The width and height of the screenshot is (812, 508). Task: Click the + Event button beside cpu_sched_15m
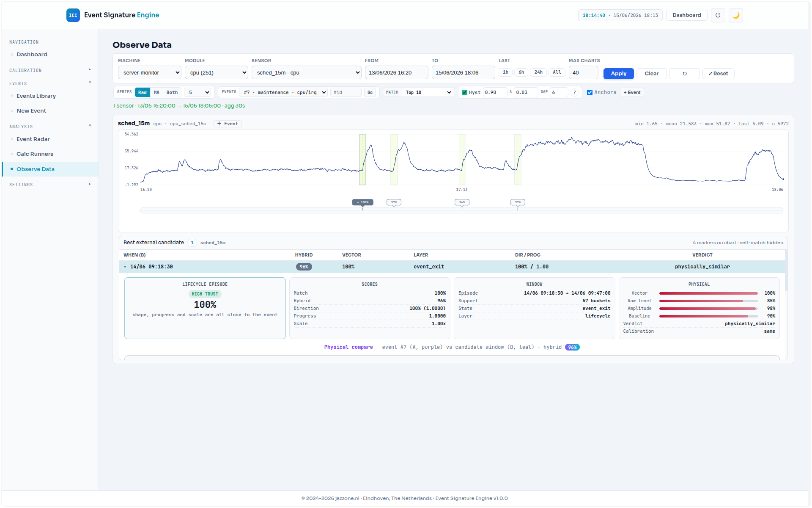[x=228, y=124]
